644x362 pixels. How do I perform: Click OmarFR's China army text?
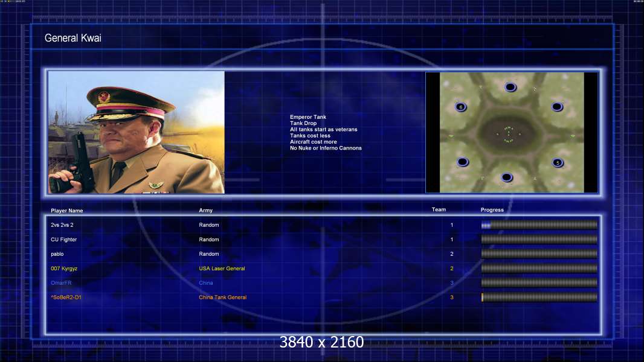click(x=206, y=283)
